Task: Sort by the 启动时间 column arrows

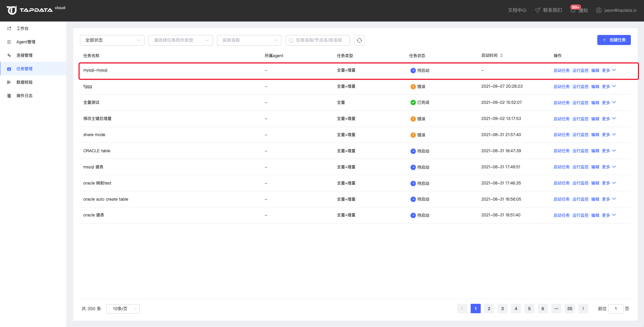Action: click(502, 55)
